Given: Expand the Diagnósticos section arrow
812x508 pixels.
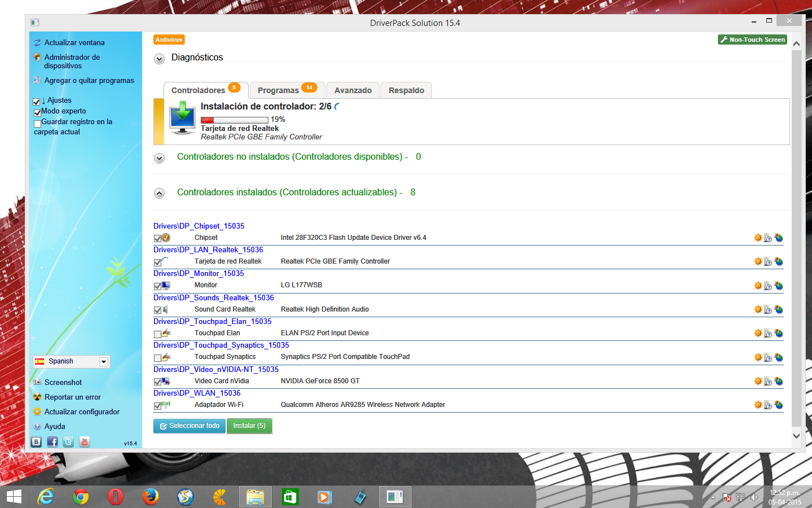Looking at the screenshot, I should pos(160,59).
